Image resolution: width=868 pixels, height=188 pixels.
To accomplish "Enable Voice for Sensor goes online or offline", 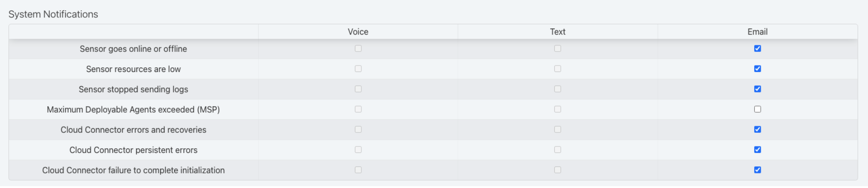I will [358, 49].
